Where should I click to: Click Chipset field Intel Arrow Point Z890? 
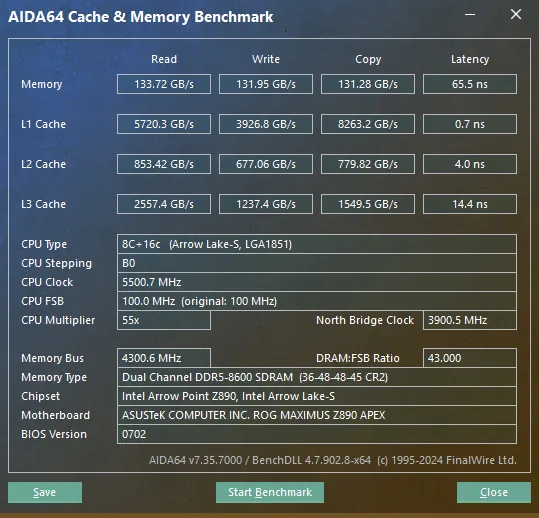[317, 396]
